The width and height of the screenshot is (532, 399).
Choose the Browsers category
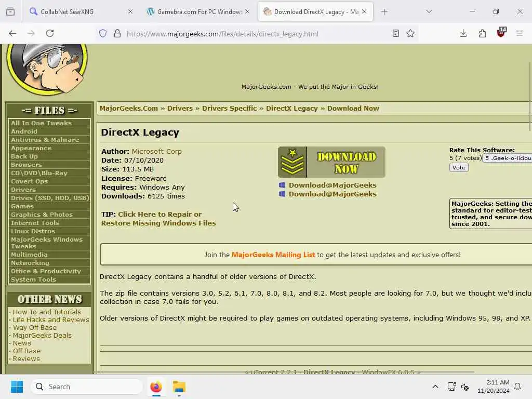click(x=26, y=165)
